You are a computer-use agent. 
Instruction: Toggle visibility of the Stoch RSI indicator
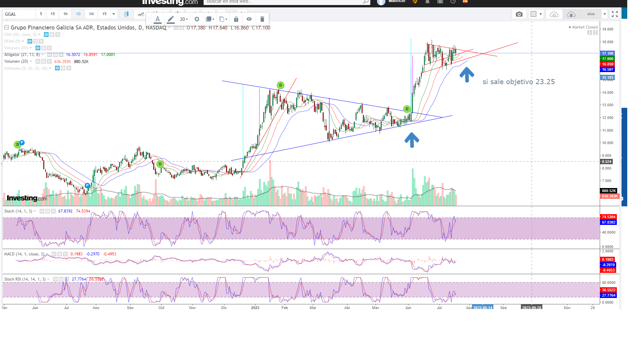(55, 279)
